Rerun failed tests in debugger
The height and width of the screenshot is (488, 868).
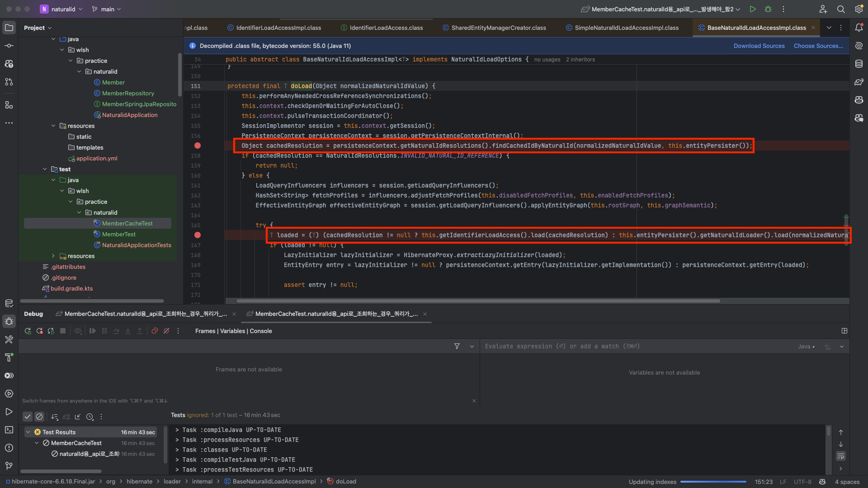coord(39,331)
